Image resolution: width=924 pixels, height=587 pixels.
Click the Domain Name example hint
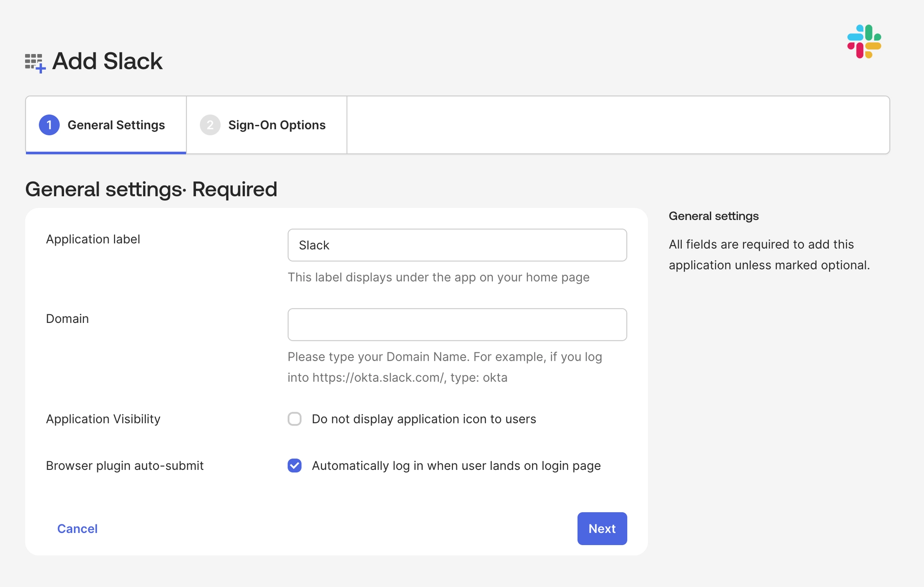445,367
